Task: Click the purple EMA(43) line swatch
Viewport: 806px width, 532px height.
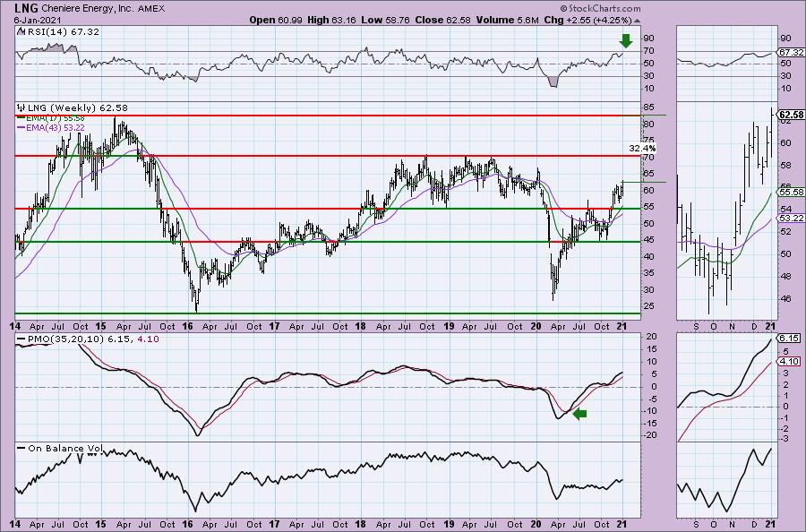Action: (21, 127)
